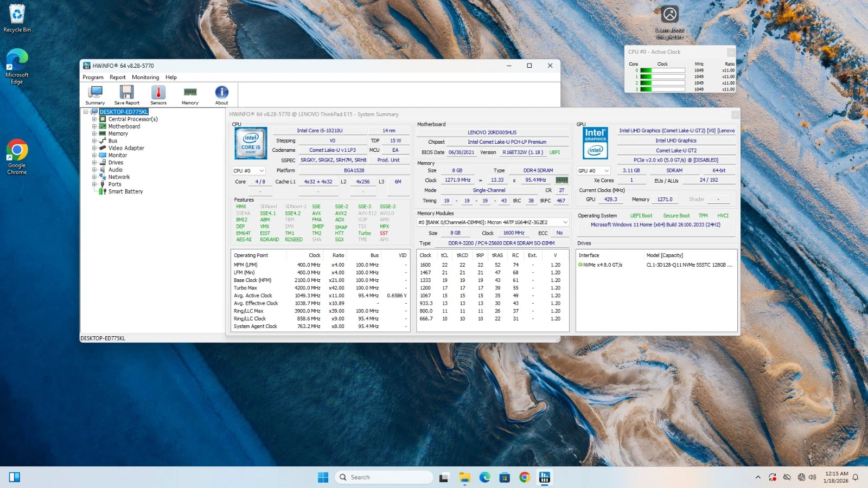
Task: Click the HWiNFO title bar app icon
Action: pyautogui.click(x=87, y=66)
